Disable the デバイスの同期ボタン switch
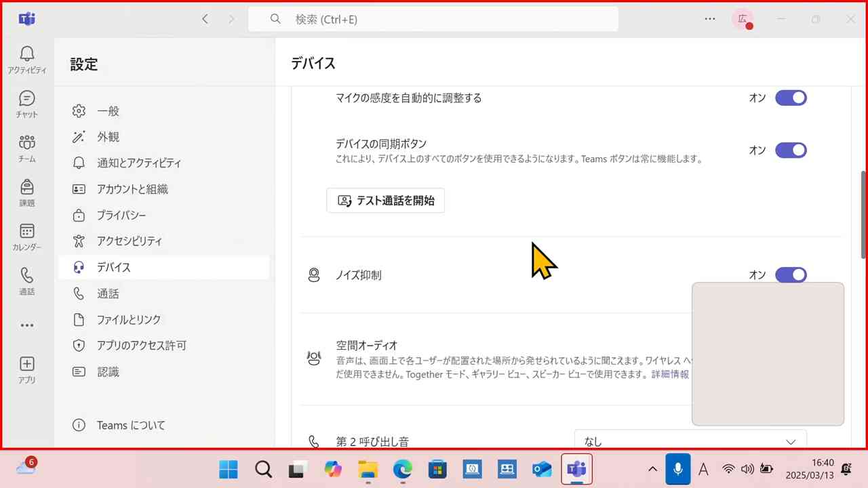Viewport: 868px width, 488px height. click(x=791, y=150)
